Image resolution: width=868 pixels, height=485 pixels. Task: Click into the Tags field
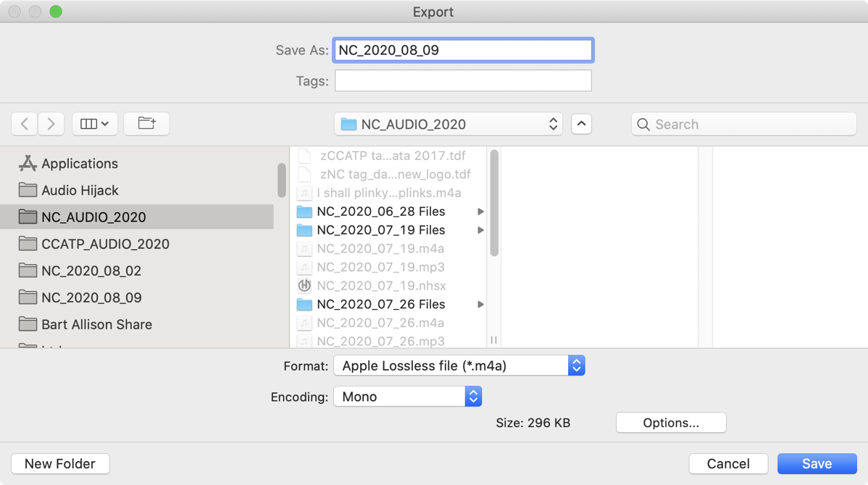coord(463,81)
